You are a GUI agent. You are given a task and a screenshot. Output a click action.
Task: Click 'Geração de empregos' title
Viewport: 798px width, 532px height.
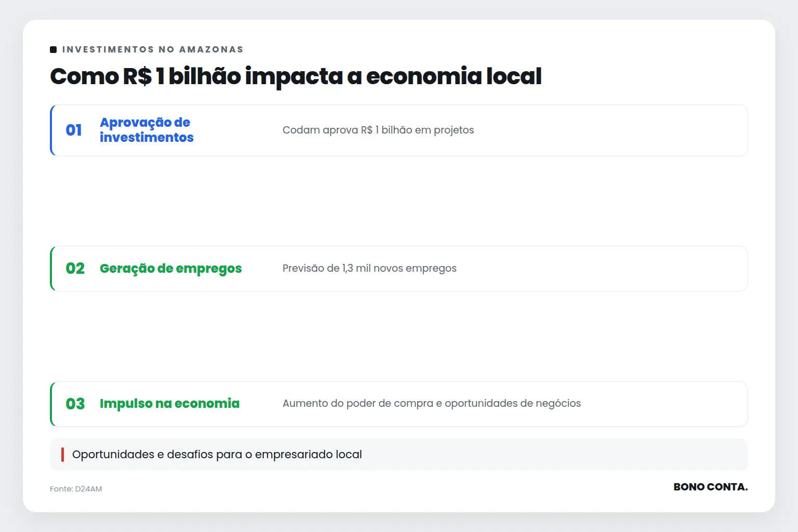(x=171, y=269)
